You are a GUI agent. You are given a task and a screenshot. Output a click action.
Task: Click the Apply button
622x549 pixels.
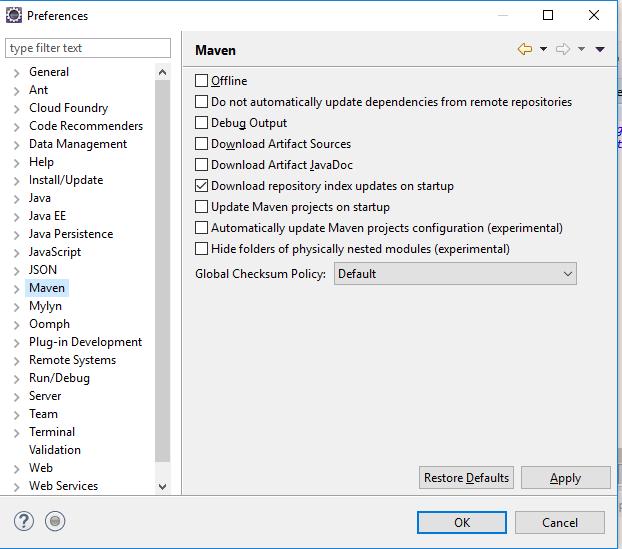(565, 478)
